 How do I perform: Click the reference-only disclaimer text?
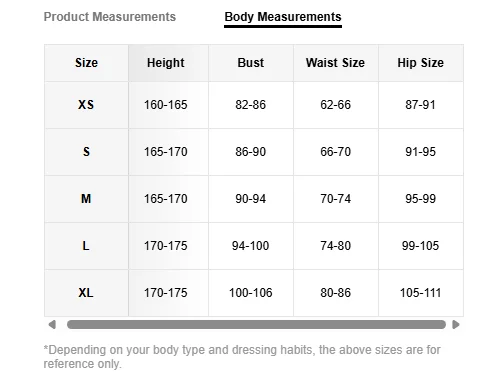[242, 357]
